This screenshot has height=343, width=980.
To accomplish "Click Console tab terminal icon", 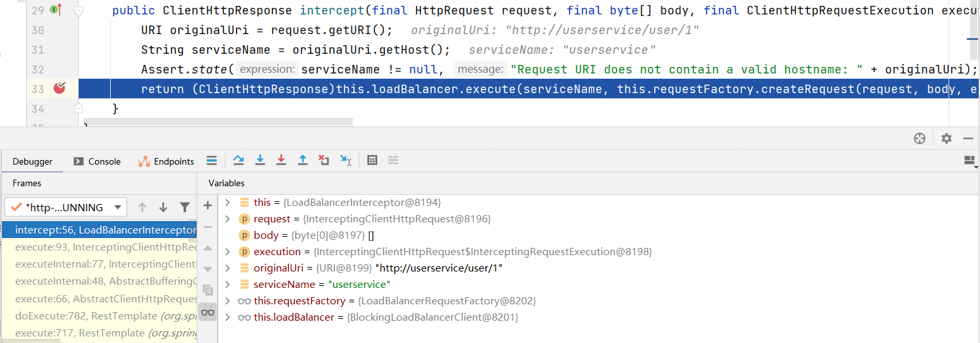I will click(x=79, y=161).
